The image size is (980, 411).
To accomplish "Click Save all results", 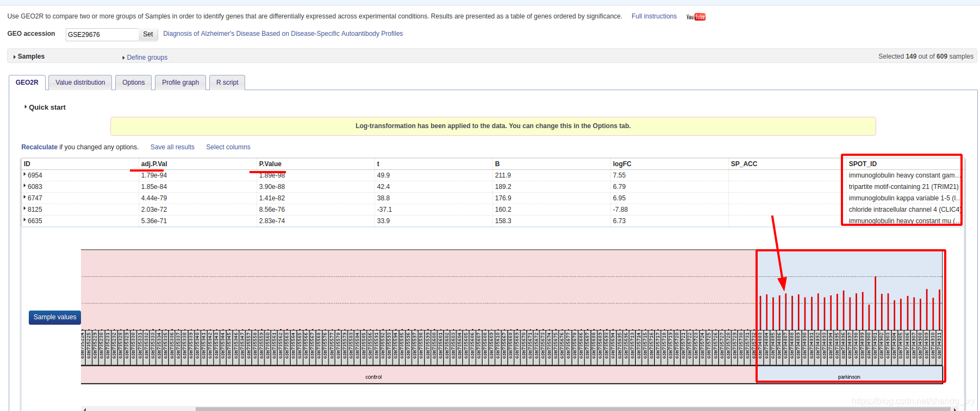I will [172, 147].
